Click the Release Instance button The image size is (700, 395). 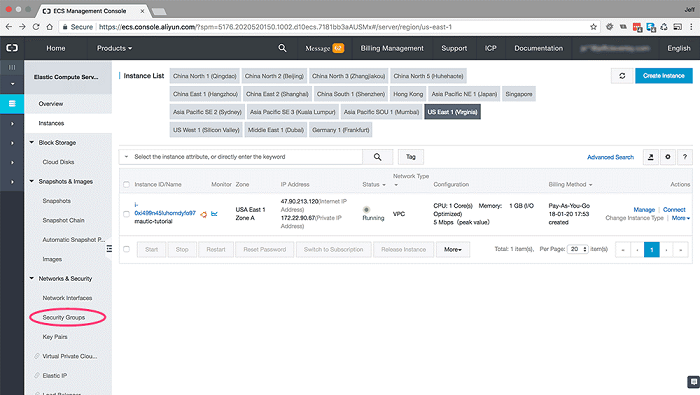point(404,249)
